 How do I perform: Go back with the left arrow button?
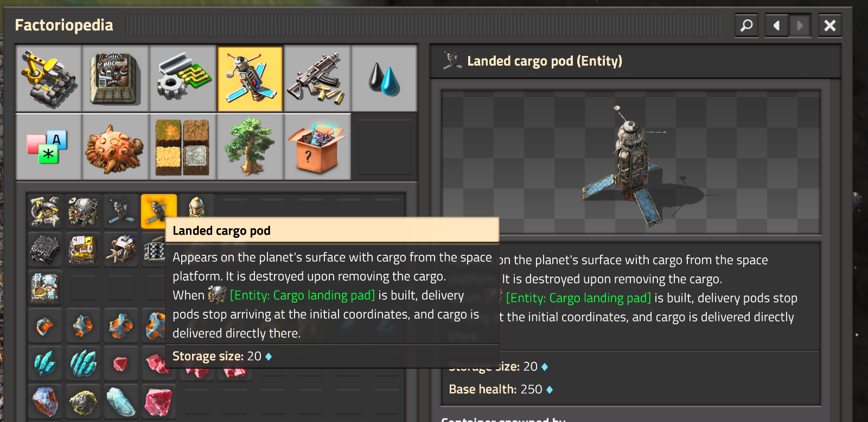(x=776, y=26)
